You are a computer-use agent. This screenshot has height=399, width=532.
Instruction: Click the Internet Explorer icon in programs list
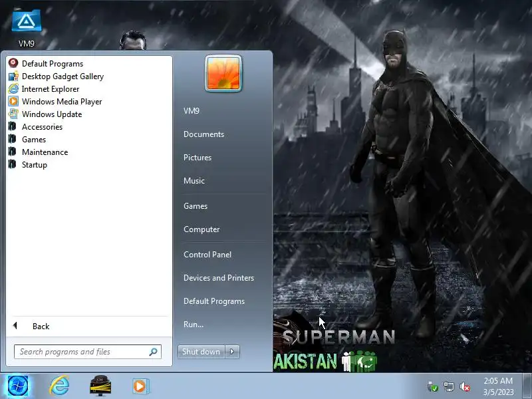click(x=13, y=88)
